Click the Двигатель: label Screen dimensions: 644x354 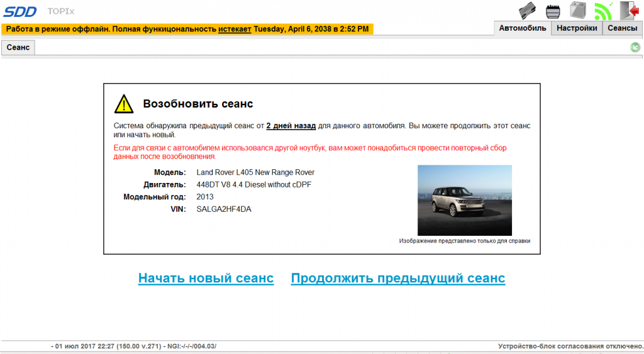pyautogui.click(x=164, y=185)
